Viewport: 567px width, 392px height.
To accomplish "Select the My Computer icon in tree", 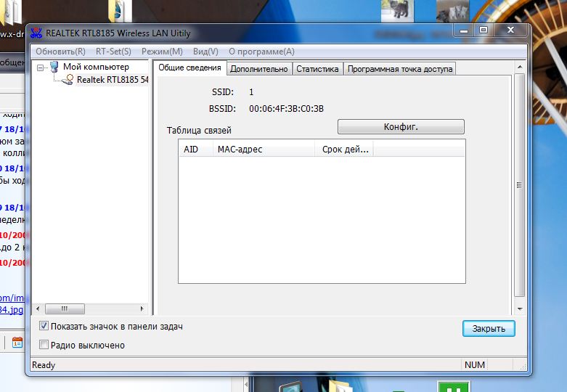I will tap(54, 67).
